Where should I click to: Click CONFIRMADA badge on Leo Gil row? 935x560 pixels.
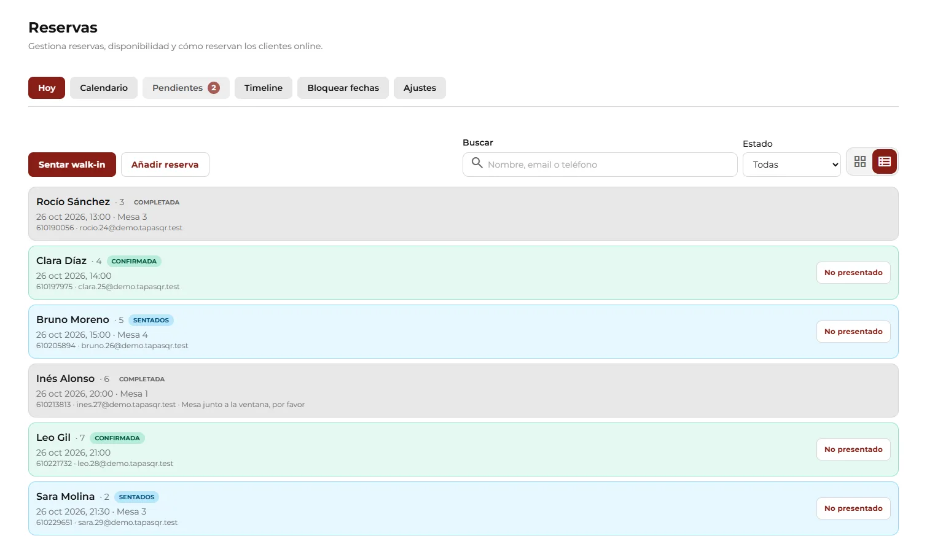click(117, 438)
